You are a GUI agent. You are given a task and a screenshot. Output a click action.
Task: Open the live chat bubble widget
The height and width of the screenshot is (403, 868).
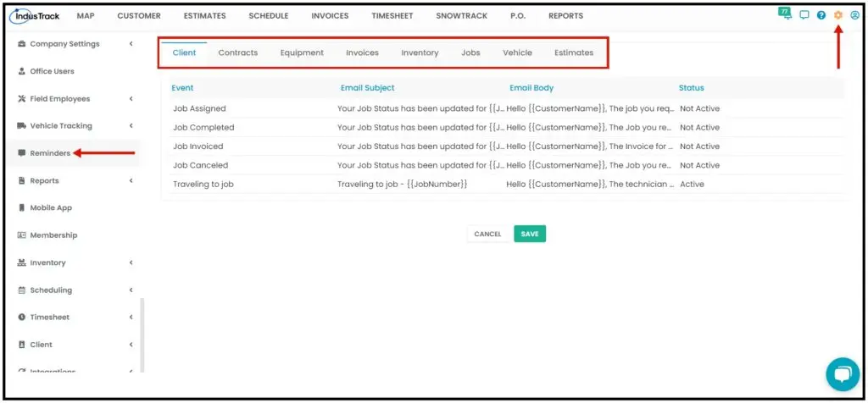[843, 374]
